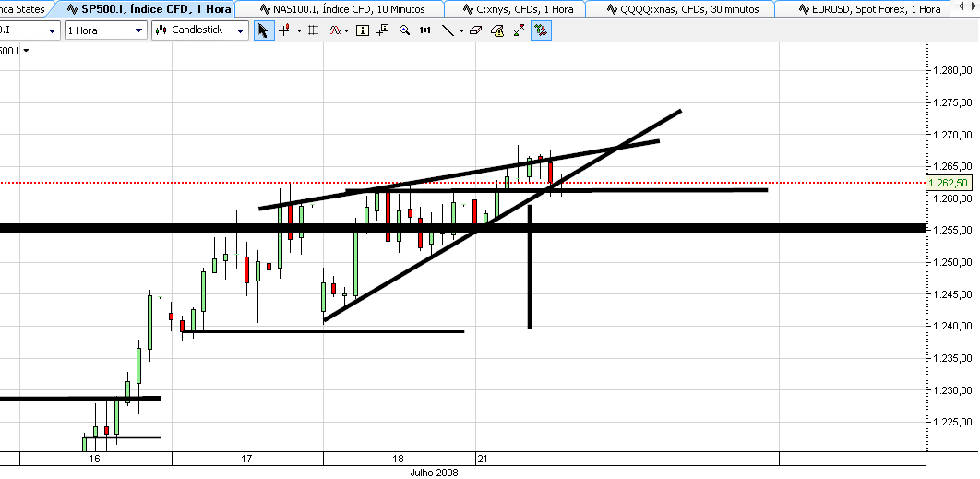Select the trend line drawing tool
Screen dimensions: 980x479
tap(448, 30)
